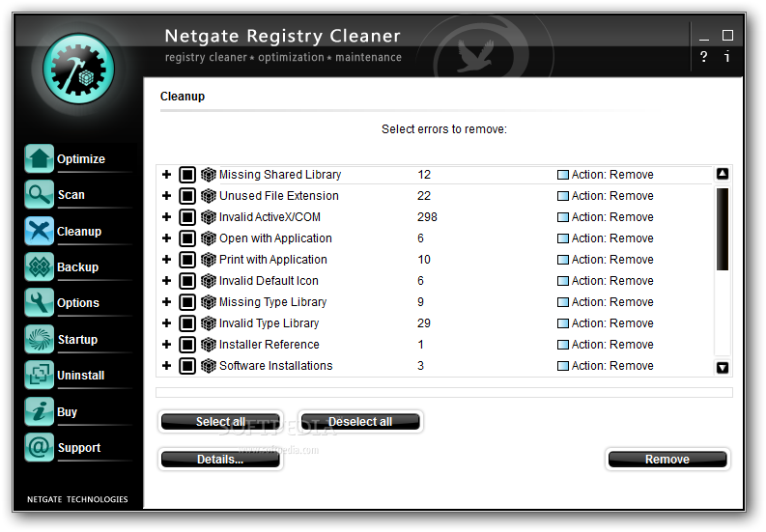Viewport: 766px width, 532px height.
Task: Open about via the info i icon
Action: [727, 57]
